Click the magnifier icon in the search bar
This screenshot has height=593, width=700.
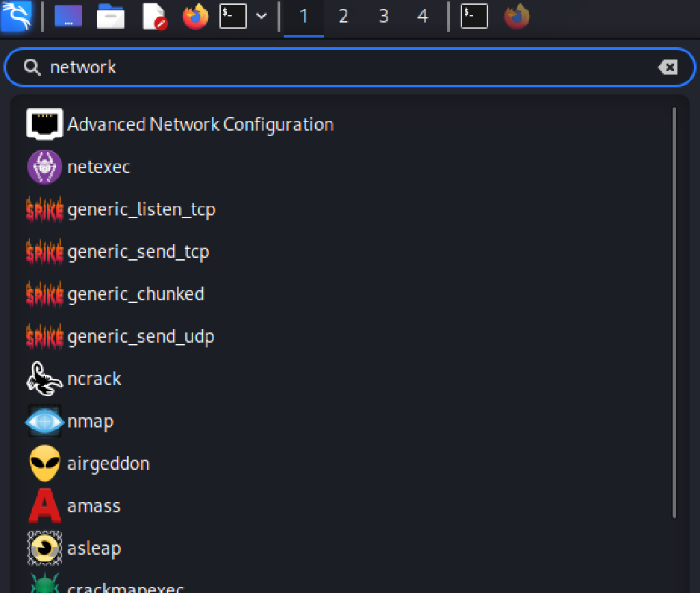(31, 67)
